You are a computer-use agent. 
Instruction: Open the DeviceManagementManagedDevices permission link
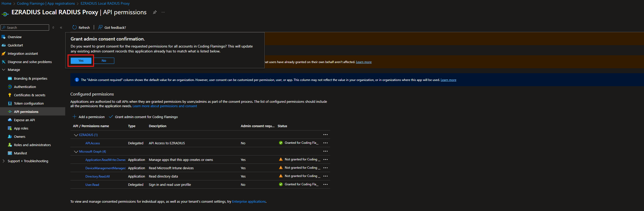[x=105, y=168]
